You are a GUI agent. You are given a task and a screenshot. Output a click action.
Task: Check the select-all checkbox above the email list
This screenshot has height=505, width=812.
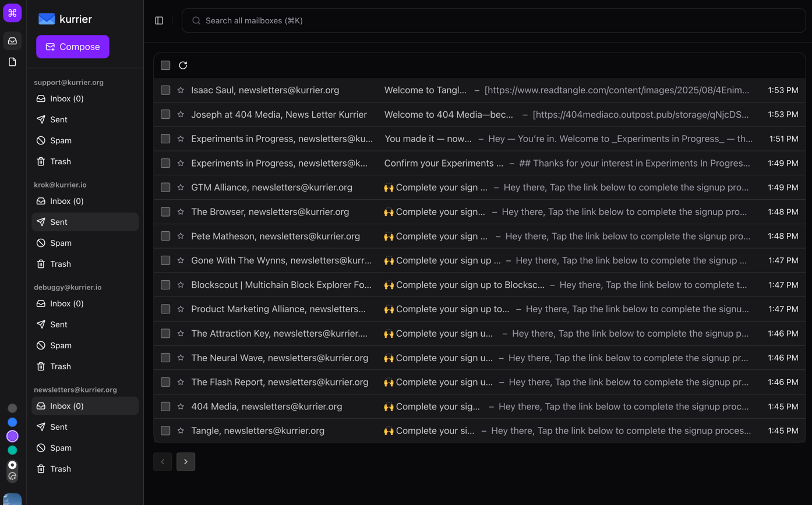click(x=165, y=65)
